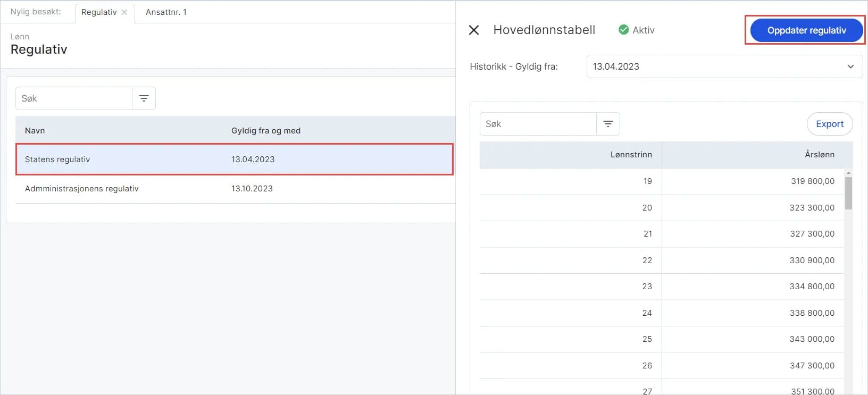868x395 pixels.
Task: Click the date 13.10.2023 cell
Action: (x=252, y=189)
